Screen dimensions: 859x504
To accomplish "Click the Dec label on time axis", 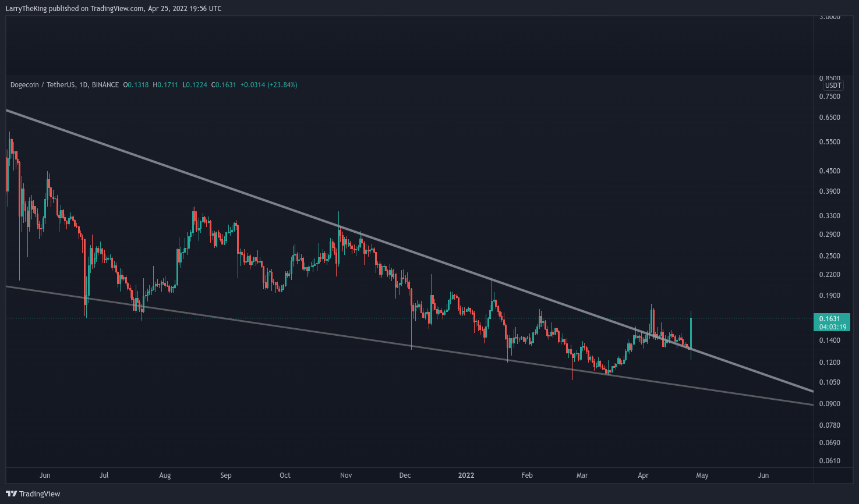I will coord(405,475).
